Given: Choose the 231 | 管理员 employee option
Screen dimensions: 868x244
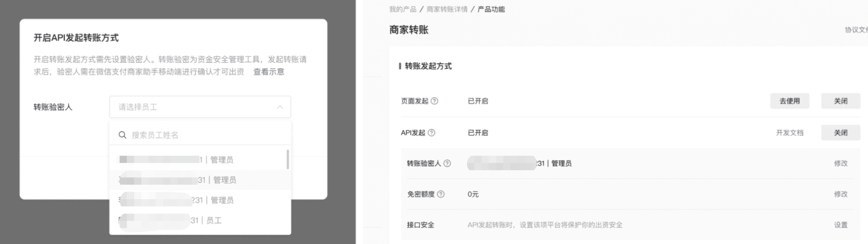Looking at the screenshot, I should 198,200.
